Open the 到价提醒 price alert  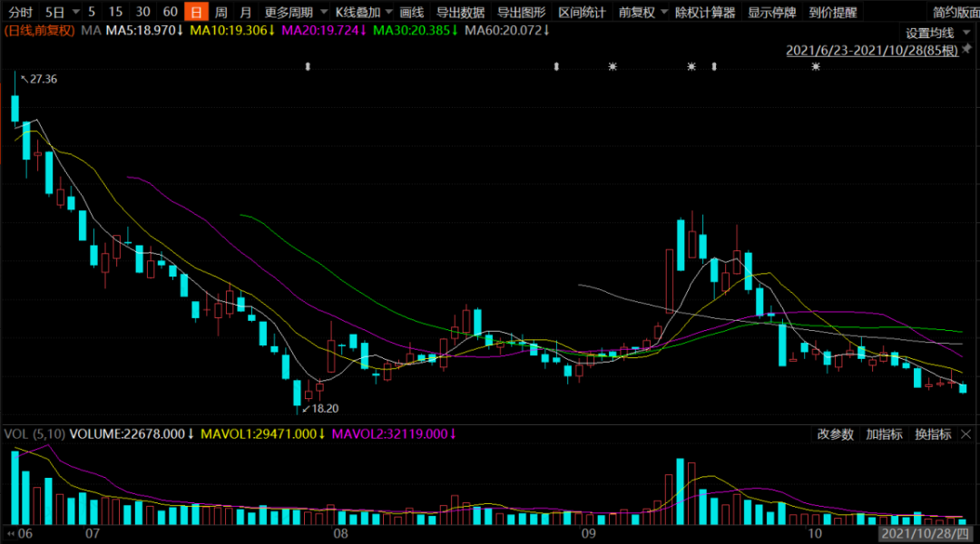tap(832, 12)
